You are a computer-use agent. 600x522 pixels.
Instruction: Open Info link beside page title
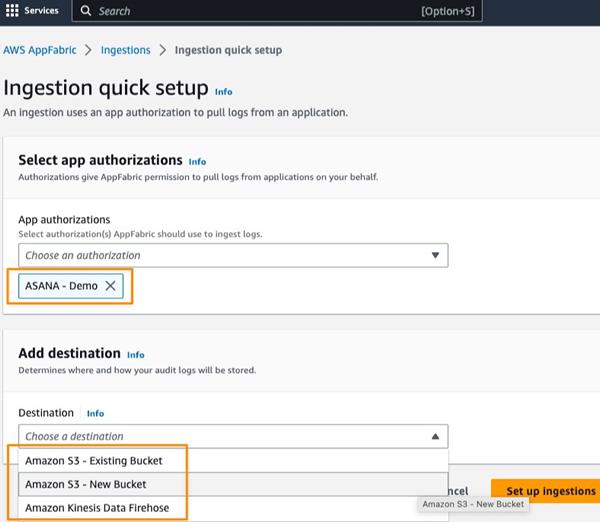point(223,92)
